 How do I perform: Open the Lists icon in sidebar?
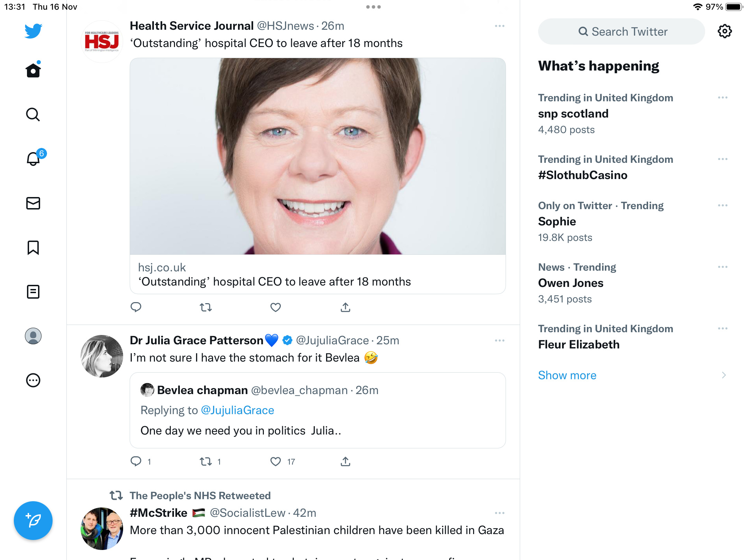pos(33,292)
